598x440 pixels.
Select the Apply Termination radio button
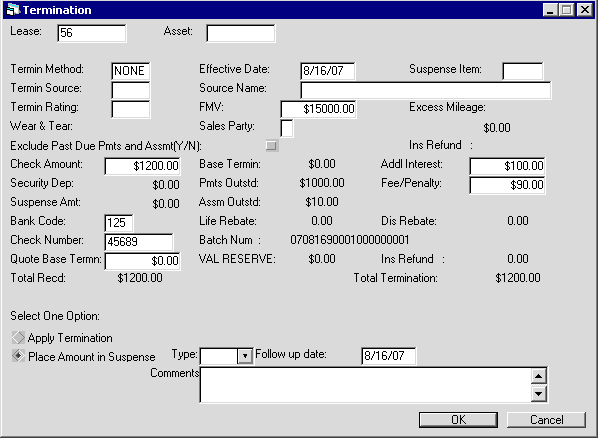point(18,337)
